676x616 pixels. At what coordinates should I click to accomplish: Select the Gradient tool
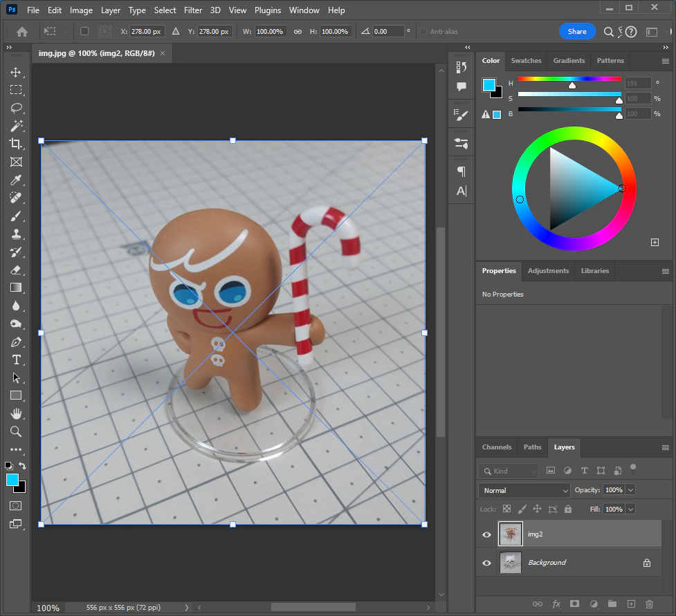(16, 288)
